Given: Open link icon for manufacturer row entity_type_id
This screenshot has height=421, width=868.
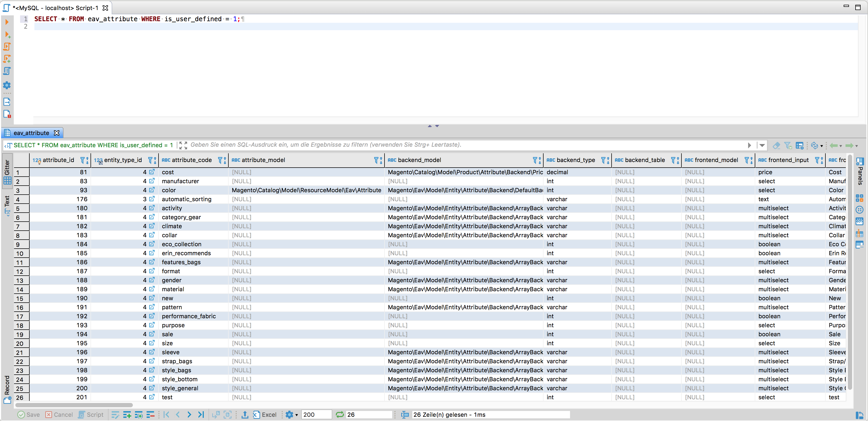Looking at the screenshot, I should click(152, 181).
